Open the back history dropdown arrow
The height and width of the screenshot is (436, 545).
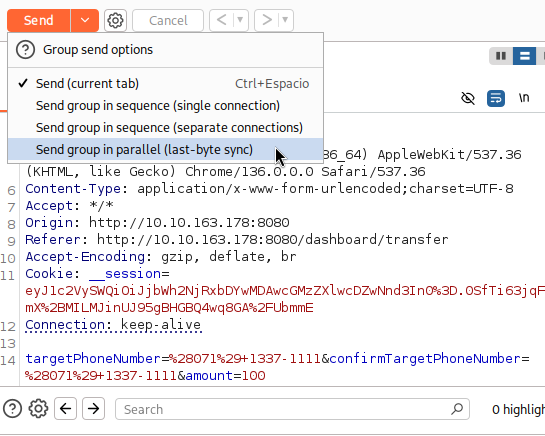tap(241, 20)
